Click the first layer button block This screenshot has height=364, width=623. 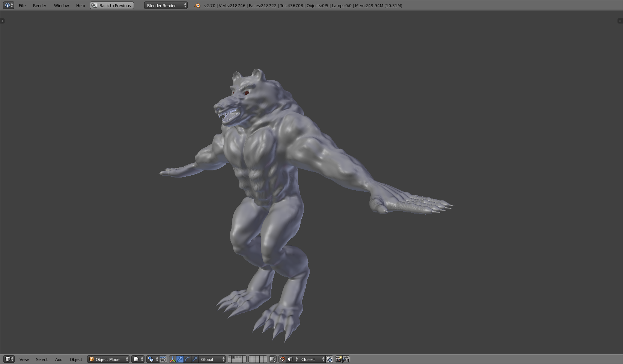[x=237, y=359]
